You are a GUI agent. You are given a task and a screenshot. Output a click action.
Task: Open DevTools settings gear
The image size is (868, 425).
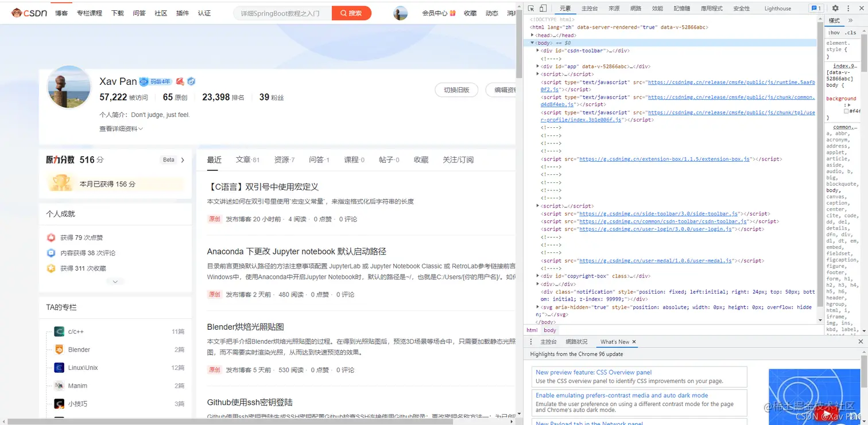[x=835, y=9]
